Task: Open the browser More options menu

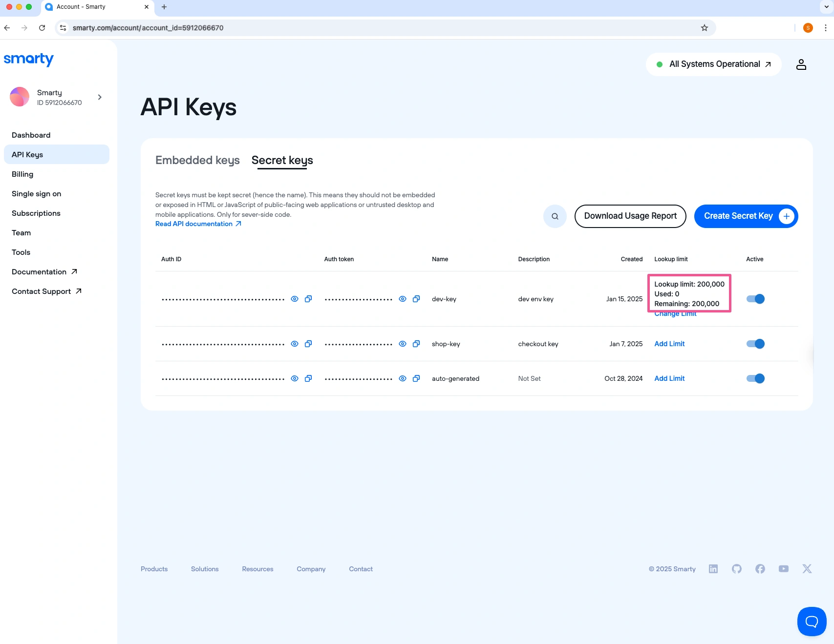Action: (825, 28)
